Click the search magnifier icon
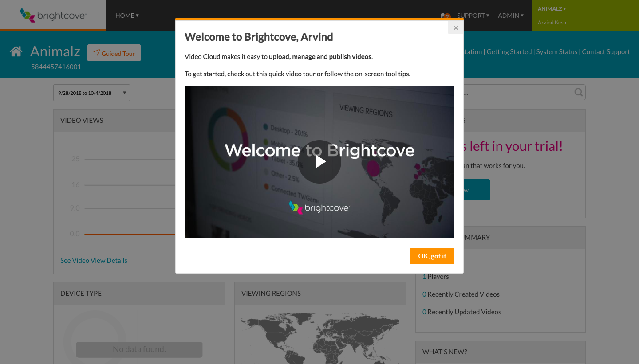 (578, 92)
